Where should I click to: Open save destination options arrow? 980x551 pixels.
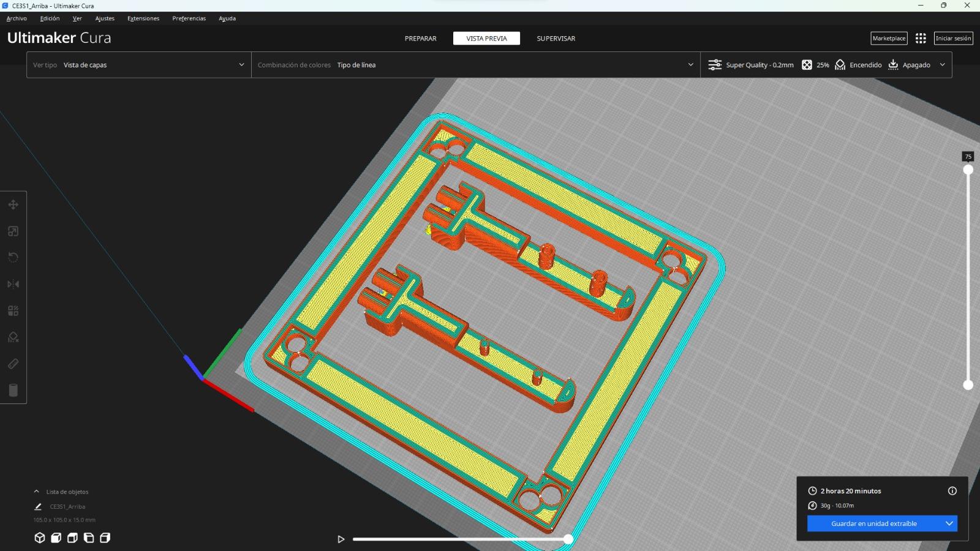tap(949, 523)
